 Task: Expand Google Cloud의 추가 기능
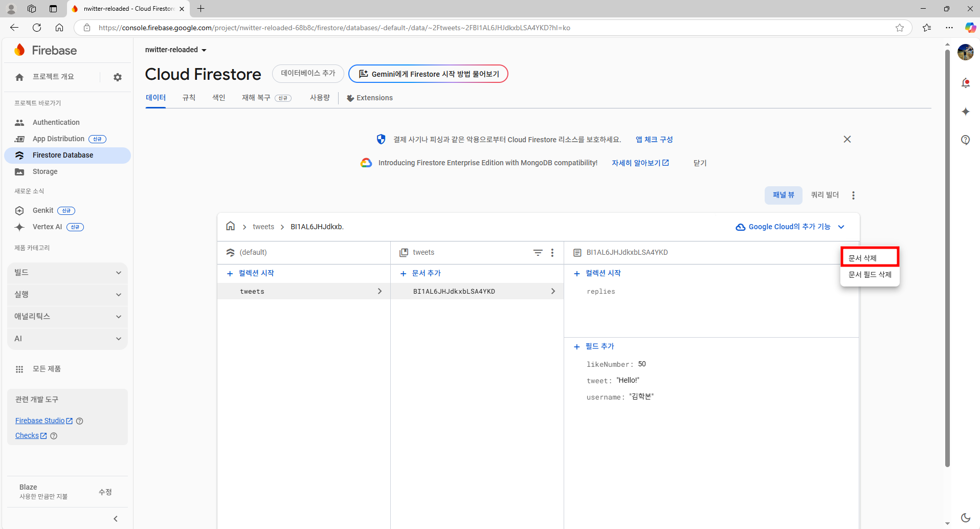pyautogui.click(x=790, y=227)
